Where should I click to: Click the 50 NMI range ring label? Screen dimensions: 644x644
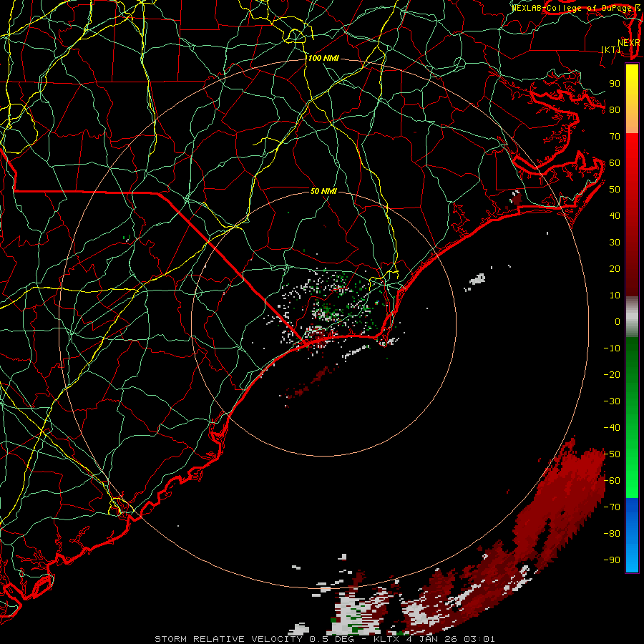pyautogui.click(x=323, y=191)
